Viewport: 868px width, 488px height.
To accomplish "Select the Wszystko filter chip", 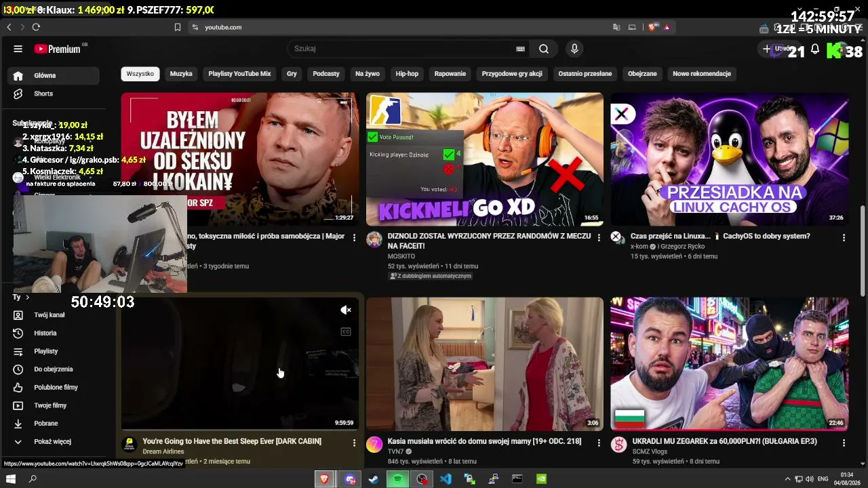I will click(x=140, y=74).
